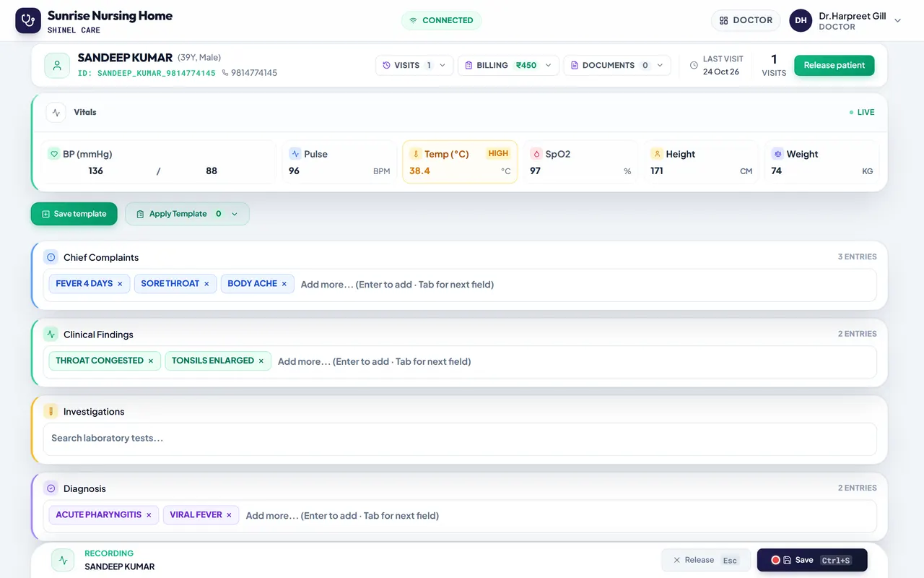
Task: Remove the ACUTE PHARYNGITIS diagnosis tag
Action: point(149,515)
